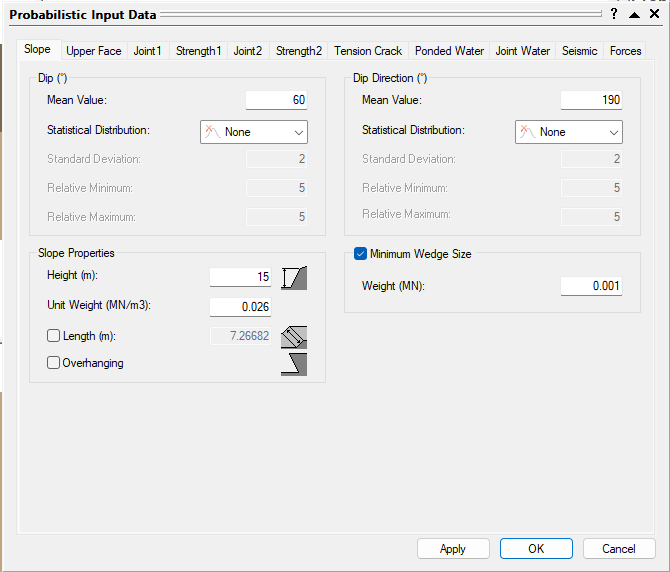Tick the Overhanging checkbox

pyautogui.click(x=53, y=363)
